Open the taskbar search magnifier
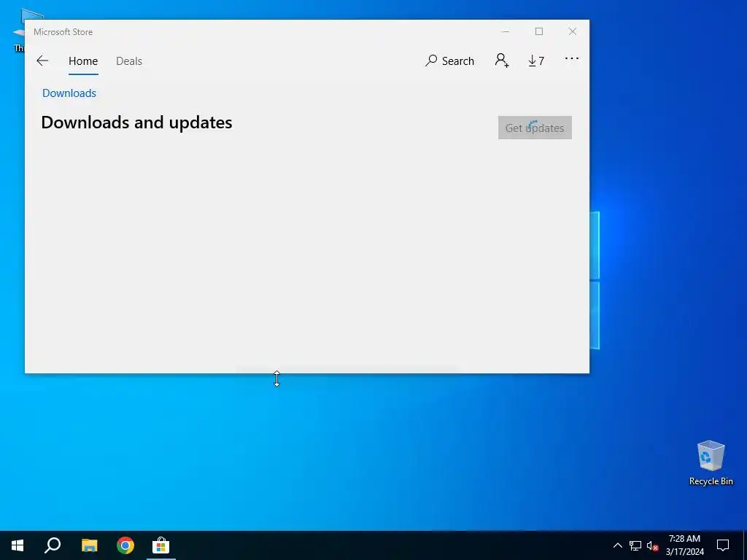Image resolution: width=747 pixels, height=560 pixels. click(53, 545)
